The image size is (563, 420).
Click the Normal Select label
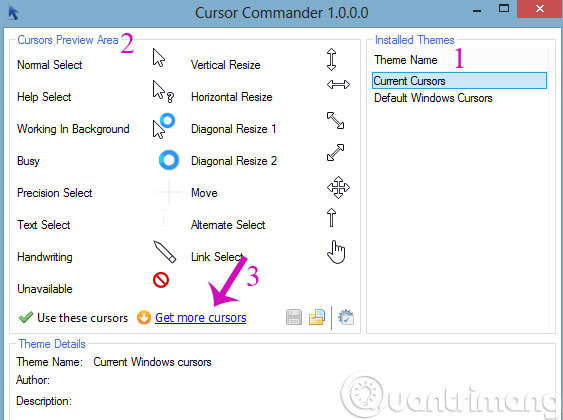(50, 65)
